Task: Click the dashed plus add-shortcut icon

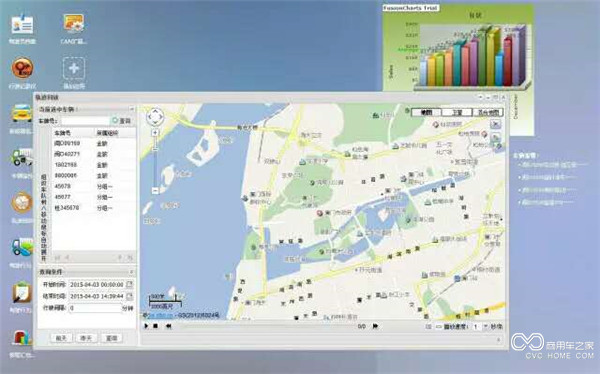Action: coord(74,69)
